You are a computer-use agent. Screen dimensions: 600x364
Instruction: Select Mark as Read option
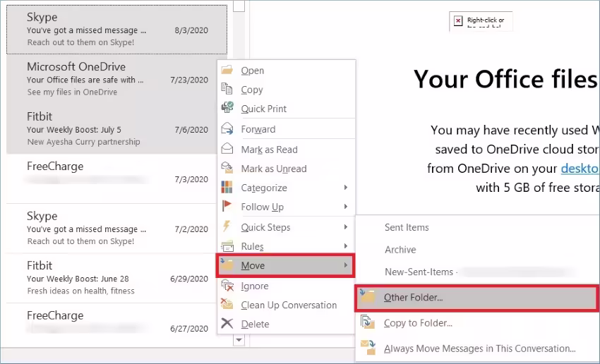[286, 149]
